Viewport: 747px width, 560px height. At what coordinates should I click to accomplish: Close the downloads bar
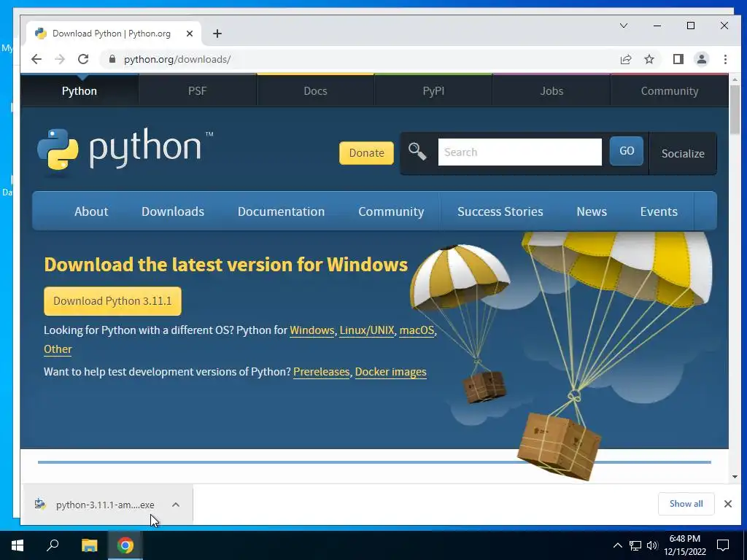click(x=728, y=504)
